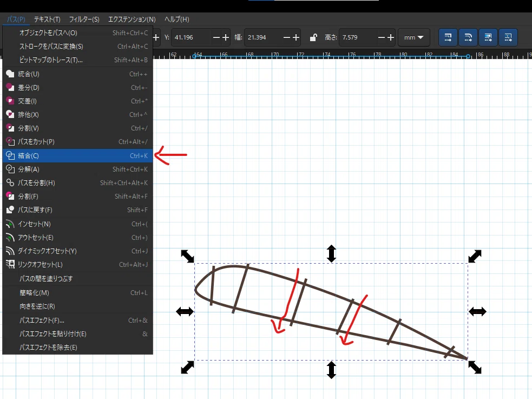Choose ストロークをパスに変換(S)

pyautogui.click(x=78, y=47)
